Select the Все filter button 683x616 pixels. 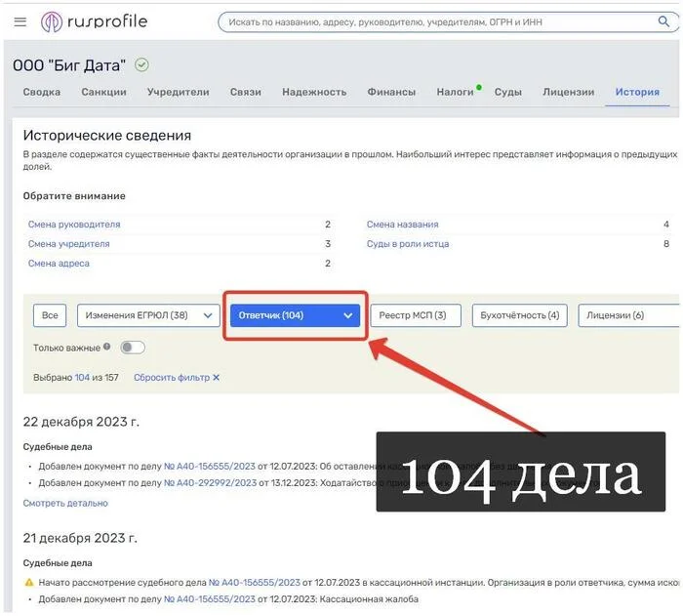pos(50,315)
